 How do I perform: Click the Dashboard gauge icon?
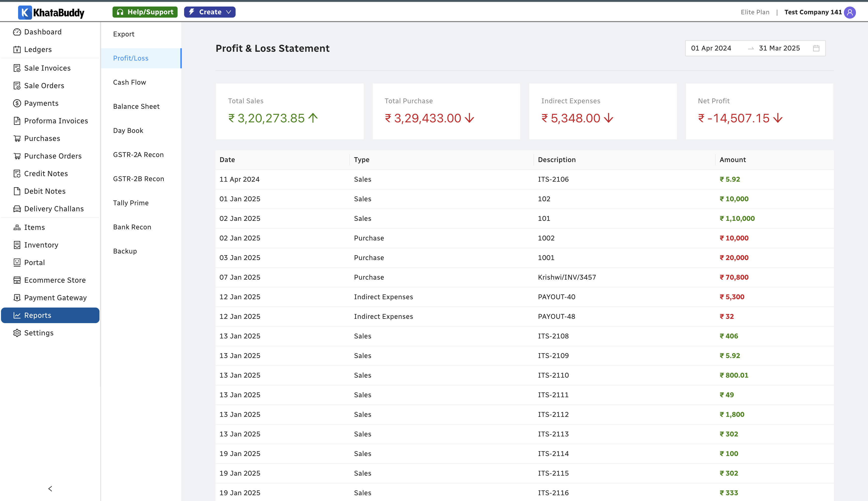click(17, 32)
